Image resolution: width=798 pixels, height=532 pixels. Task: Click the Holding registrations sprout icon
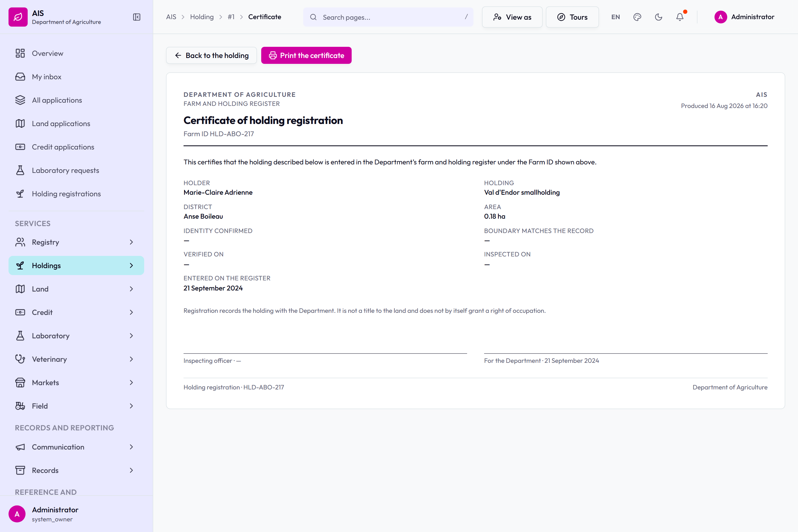20,194
